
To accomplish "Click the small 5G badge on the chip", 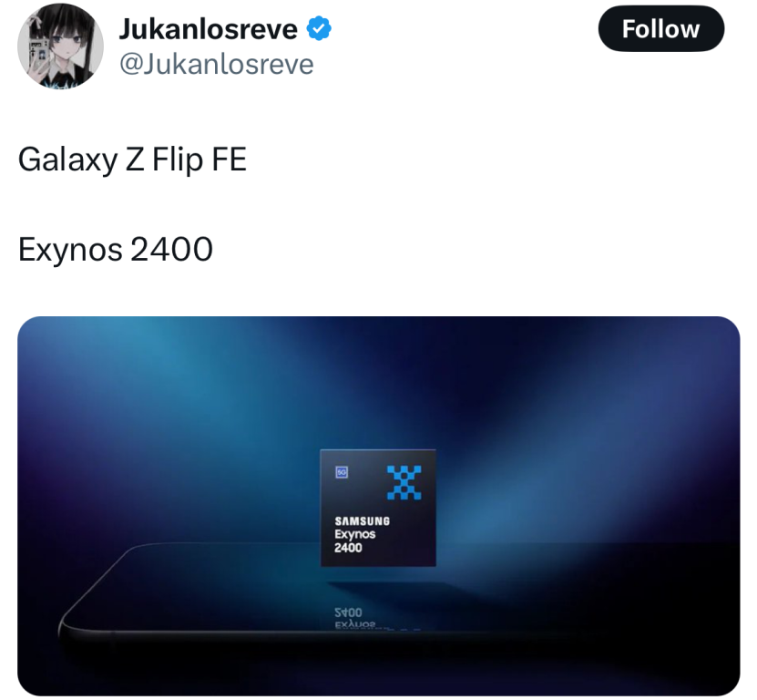I will tap(342, 472).
